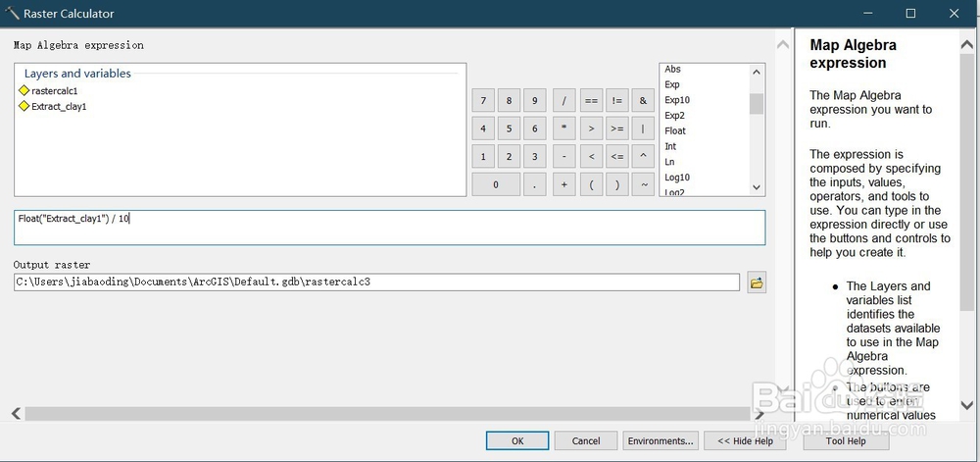Click the right arrow of the horizontal scrollbar
Image resolution: width=980 pixels, height=462 pixels.
759,413
